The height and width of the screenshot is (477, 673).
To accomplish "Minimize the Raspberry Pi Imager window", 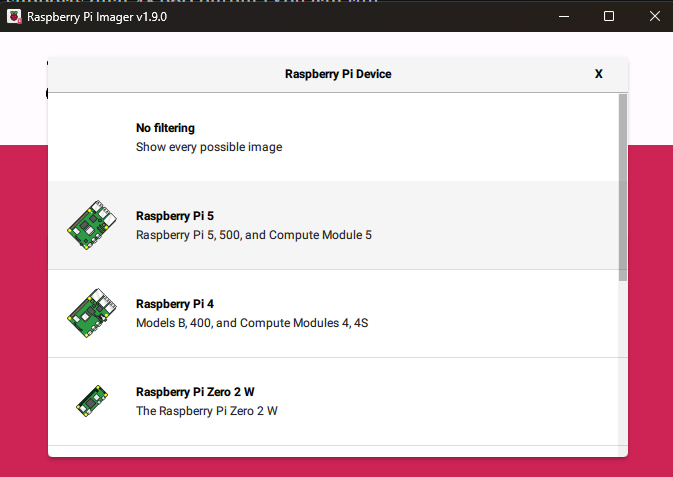I will (x=564, y=16).
